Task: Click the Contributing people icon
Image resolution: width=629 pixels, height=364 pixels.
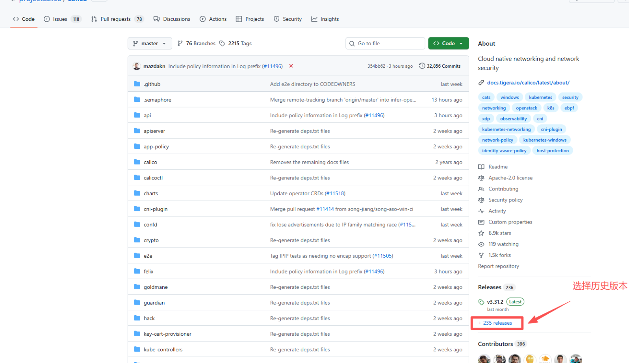Action: pos(481,189)
